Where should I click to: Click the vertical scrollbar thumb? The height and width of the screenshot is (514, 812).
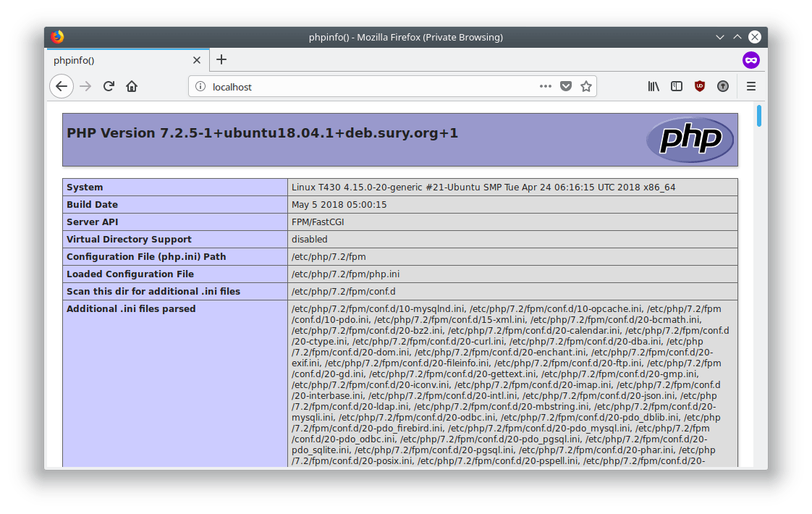tap(759, 116)
